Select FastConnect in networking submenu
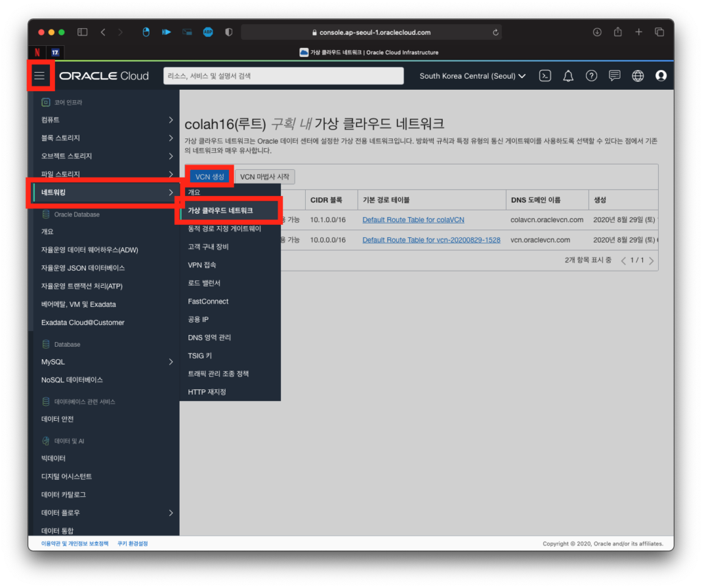Screen dimensions: 702x588 [x=208, y=302]
